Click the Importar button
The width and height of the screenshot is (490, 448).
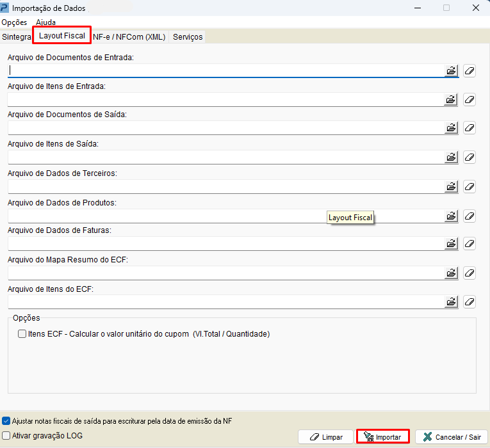coord(382,437)
